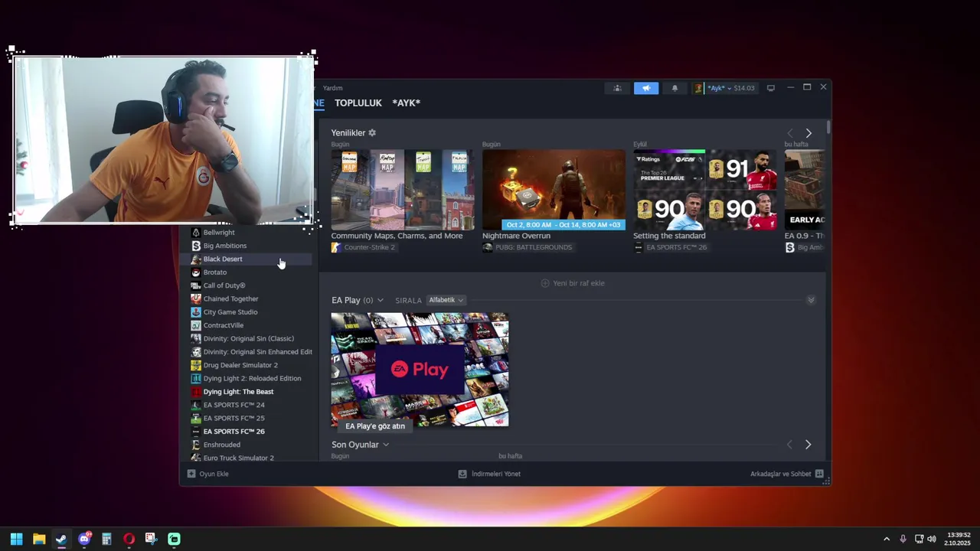Open Community Maps, Charms news thumbnail
The width and height of the screenshot is (980, 551).
point(403,190)
